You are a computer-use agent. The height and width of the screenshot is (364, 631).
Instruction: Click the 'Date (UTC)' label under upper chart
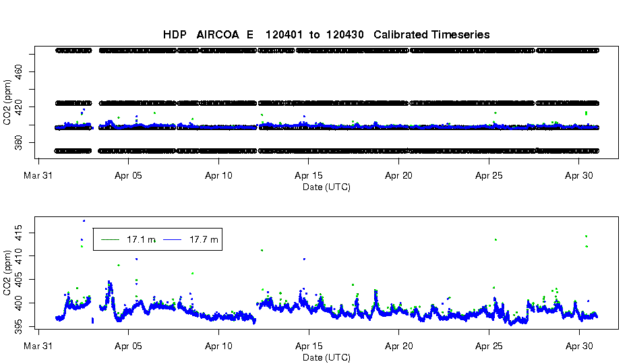(x=326, y=187)
